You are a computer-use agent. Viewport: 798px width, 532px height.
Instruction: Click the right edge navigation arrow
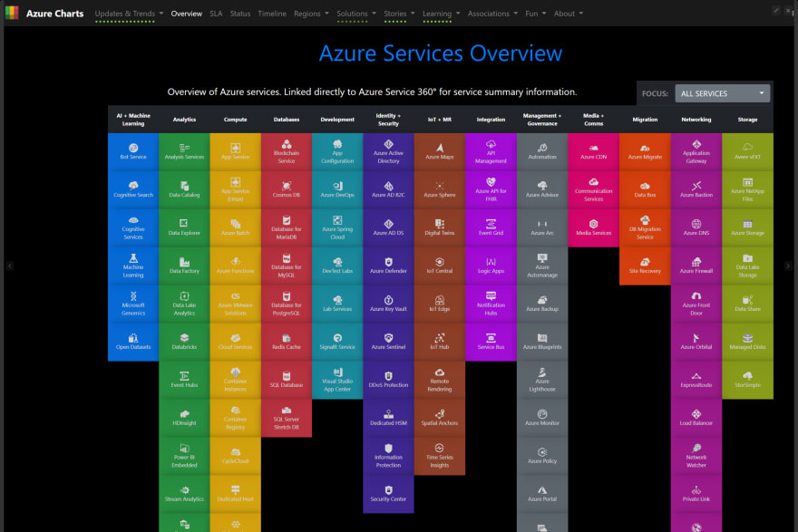pyautogui.click(x=788, y=266)
